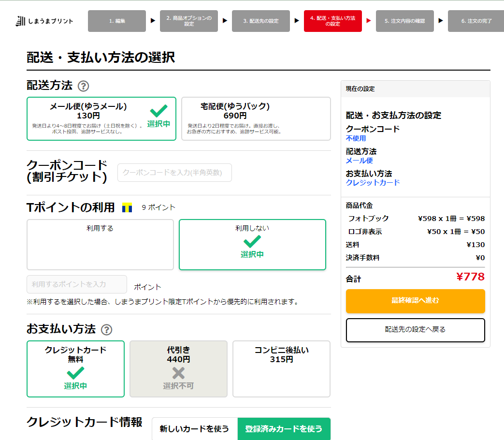Select 宅配便(ゆうパック) 690円 delivery
Viewport: 504px width, 440px height.
click(x=256, y=118)
